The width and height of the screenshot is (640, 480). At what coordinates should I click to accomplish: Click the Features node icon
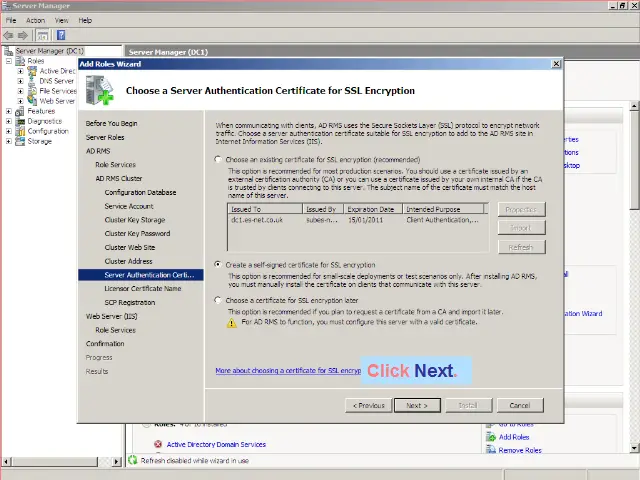[x=20, y=111]
